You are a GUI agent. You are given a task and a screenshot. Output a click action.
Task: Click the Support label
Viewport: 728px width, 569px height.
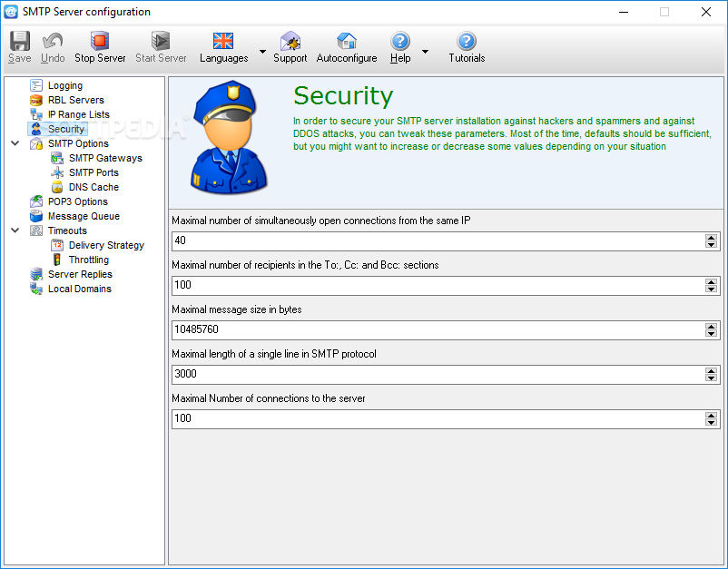tap(290, 58)
